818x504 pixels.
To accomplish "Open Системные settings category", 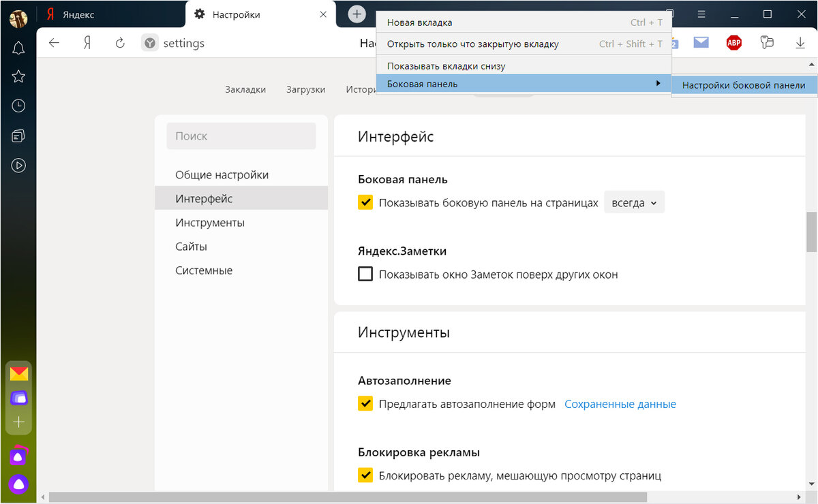I will (241, 270).
